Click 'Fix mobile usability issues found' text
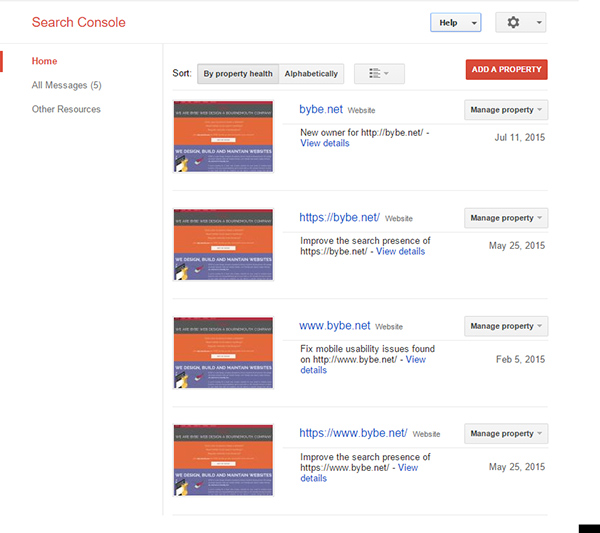 tap(367, 349)
